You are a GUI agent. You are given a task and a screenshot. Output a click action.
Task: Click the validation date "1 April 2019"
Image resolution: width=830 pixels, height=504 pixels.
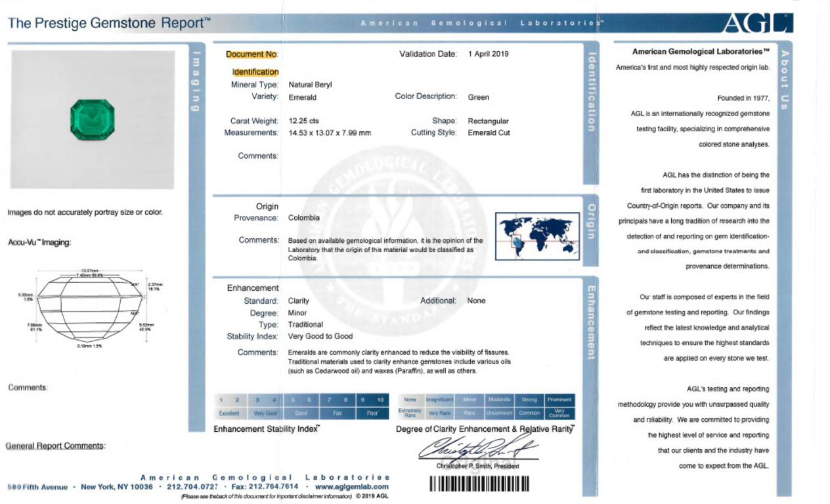488,54
